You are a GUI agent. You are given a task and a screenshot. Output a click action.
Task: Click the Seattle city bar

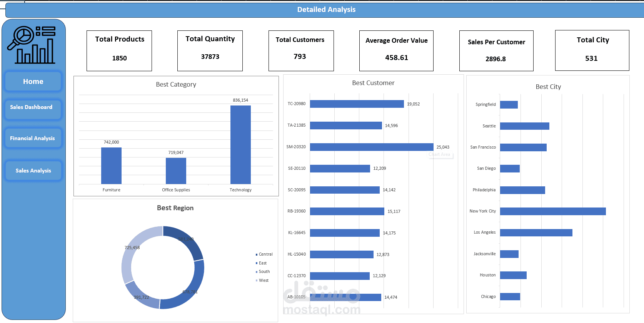525,126
